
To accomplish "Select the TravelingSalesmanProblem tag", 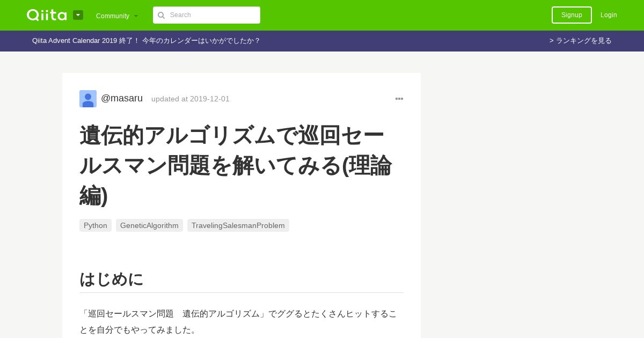I will coord(238,225).
